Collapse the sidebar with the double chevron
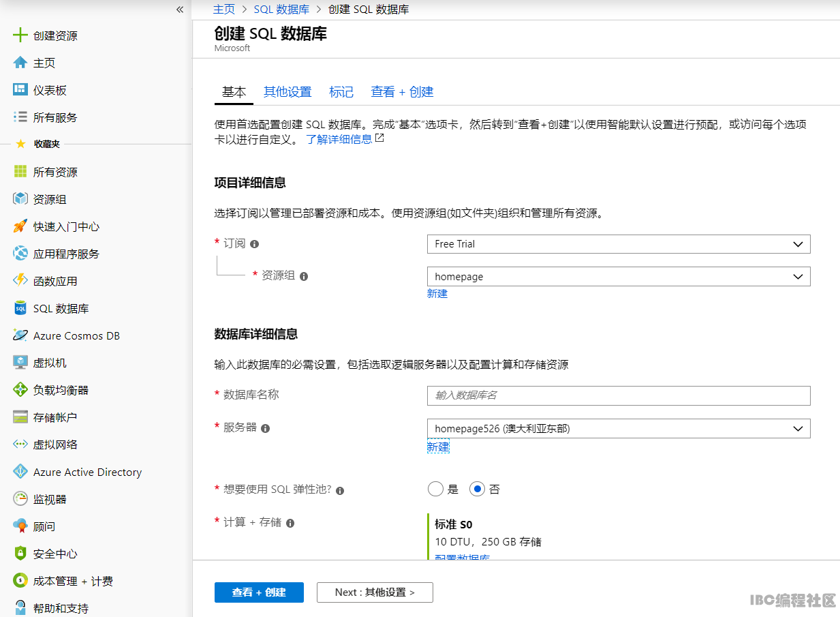This screenshot has height=617, width=840. click(180, 10)
